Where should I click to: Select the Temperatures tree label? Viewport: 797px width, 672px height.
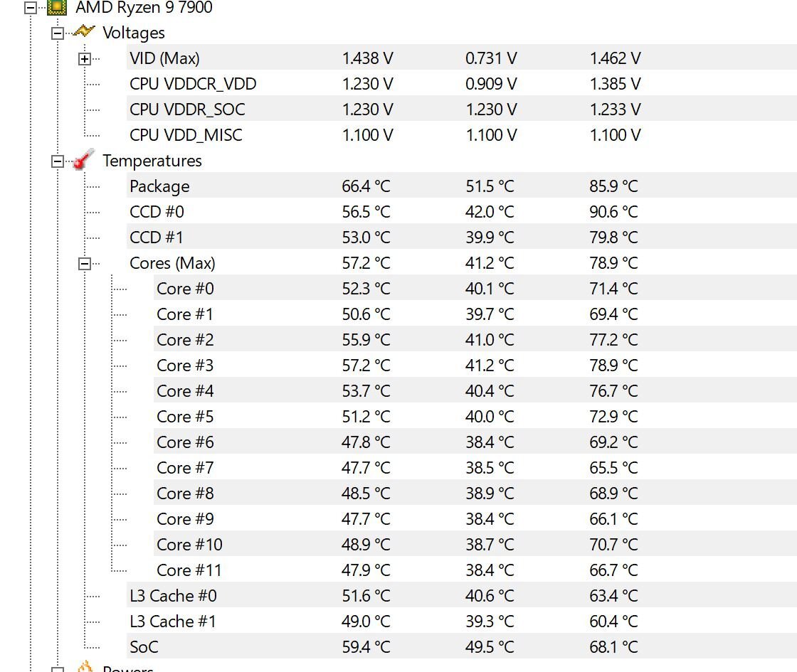(x=152, y=161)
